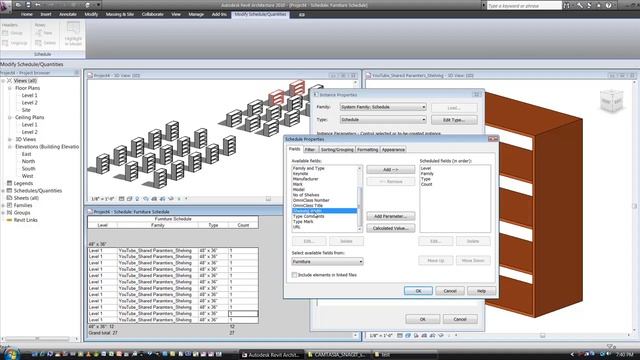The image size is (640, 360).
Task: Click the detail level icon in Shelving view bar
Action: 400,336
